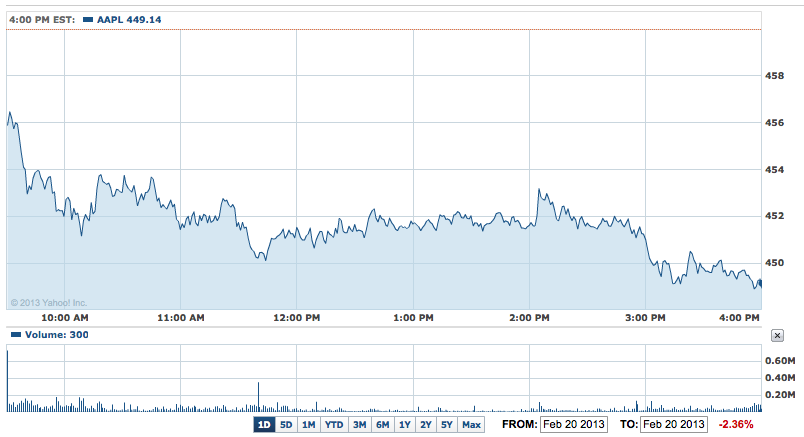The image size is (804, 437).
Task: Show the 6M time range
Action: pos(382,425)
